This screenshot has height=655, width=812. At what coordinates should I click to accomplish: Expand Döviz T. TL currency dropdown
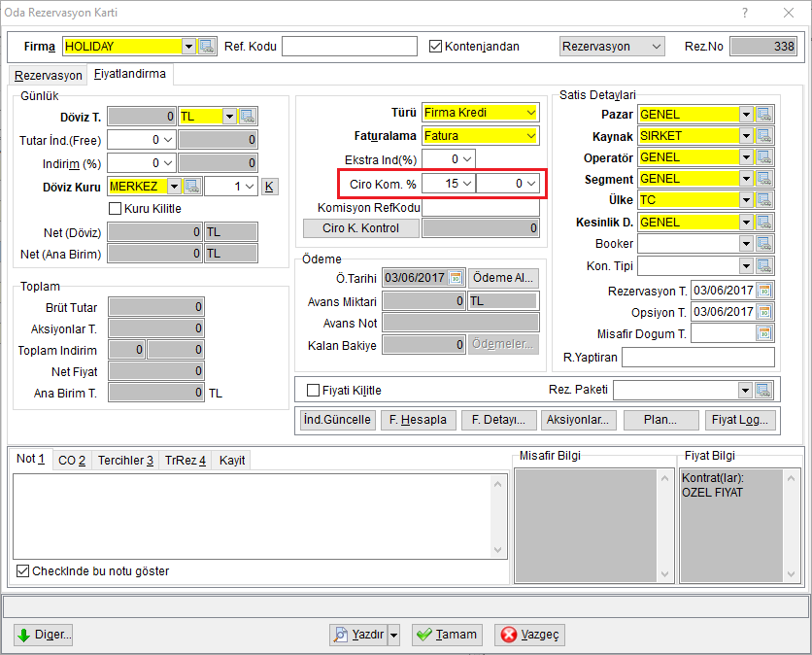(x=229, y=116)
